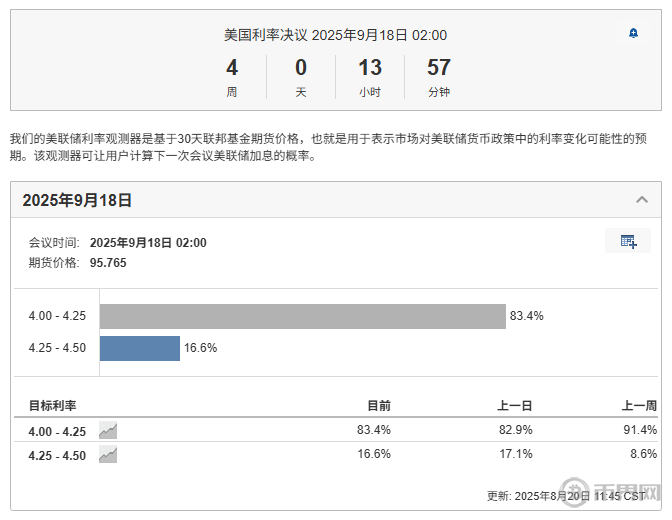Viewport: 672px width, 520px height.
Task: Click the add-to-calendar icon
Action: click(628, 241)
